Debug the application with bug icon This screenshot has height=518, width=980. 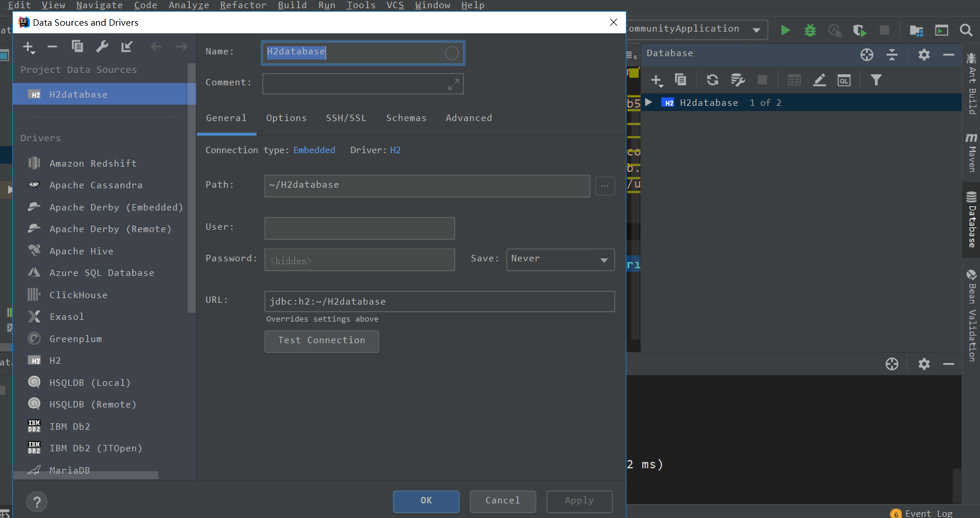pos(810,30)
